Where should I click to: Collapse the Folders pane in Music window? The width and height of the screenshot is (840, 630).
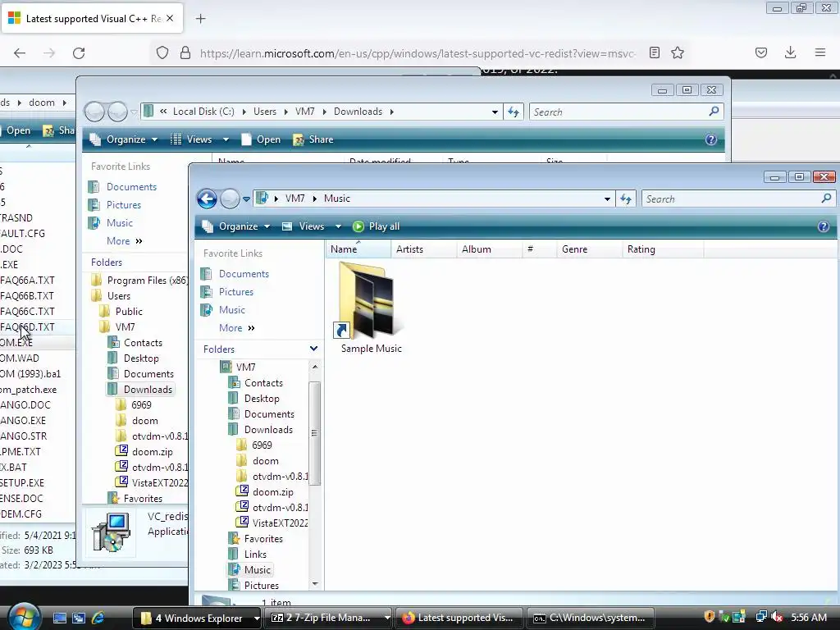click(x=313, y=349)
